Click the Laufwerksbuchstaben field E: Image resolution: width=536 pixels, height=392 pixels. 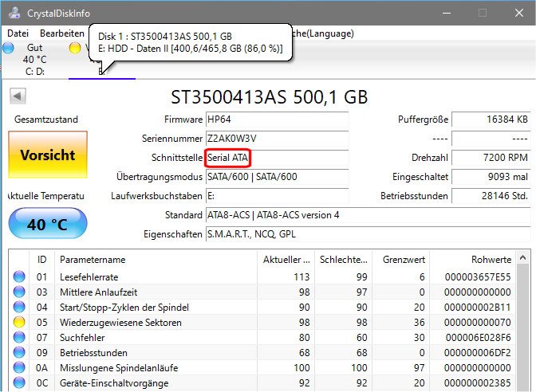tap(278, 196)
